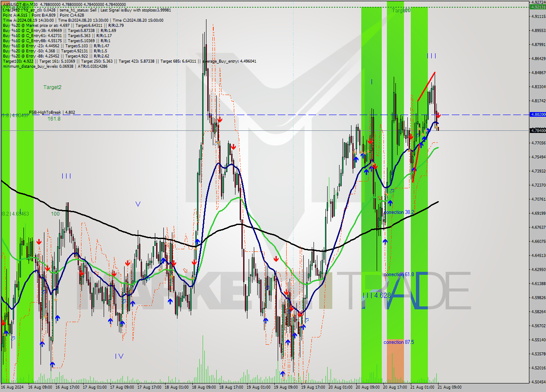This screenshot has width=546, height=392.
Task: Click the 'correction 87.5' label
Action: [x=398, y=342]
